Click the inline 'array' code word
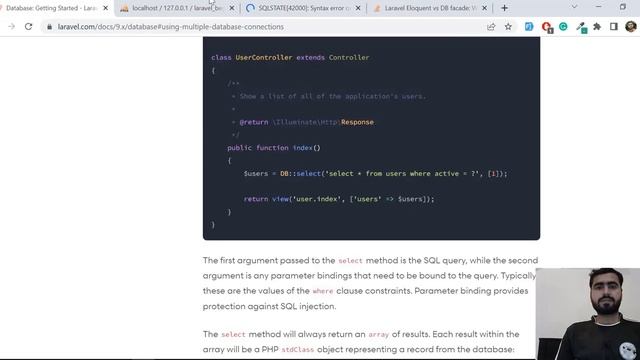 379,335
